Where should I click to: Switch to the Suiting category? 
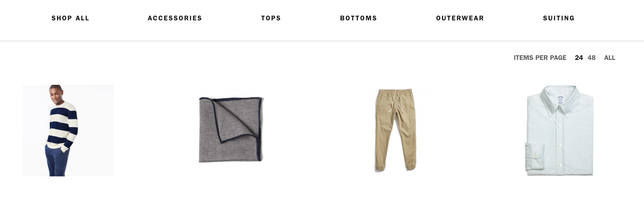559,18
